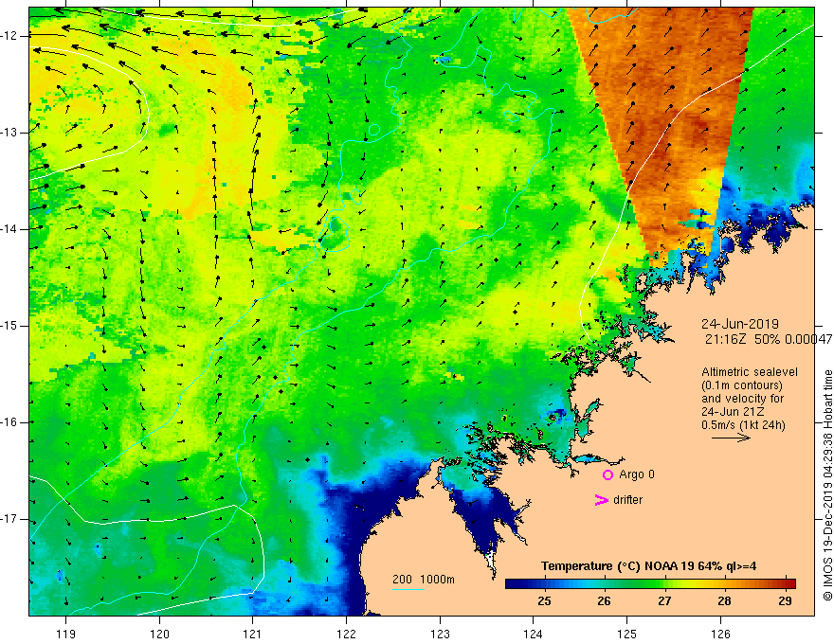Image resolution: width=834 pixels, height=644 pixels.
Task: Click the longitude 123 axis label
Action: [440, 634]
